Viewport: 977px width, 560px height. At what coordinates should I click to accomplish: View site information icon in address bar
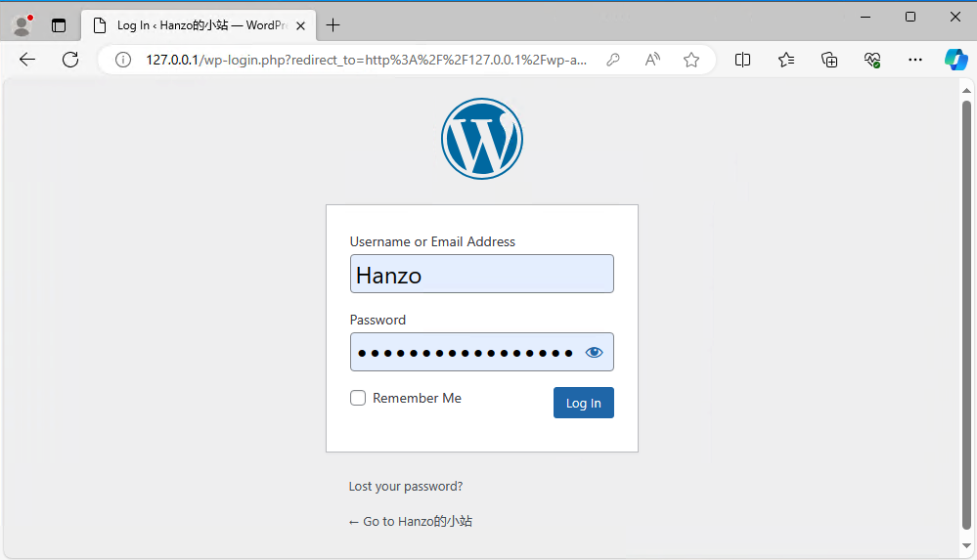tap(123, 60)
